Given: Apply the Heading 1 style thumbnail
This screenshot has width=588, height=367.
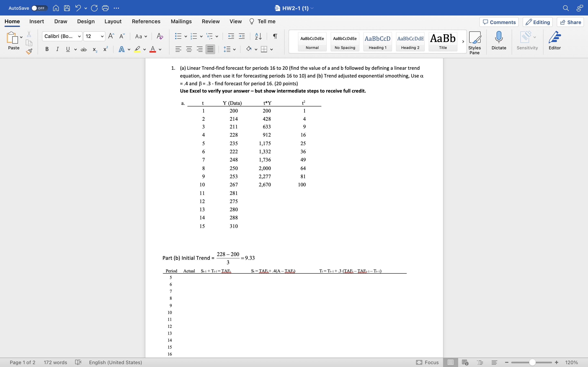Looking at the screenshot, I should pyautogui.click(x=377, y=42).
